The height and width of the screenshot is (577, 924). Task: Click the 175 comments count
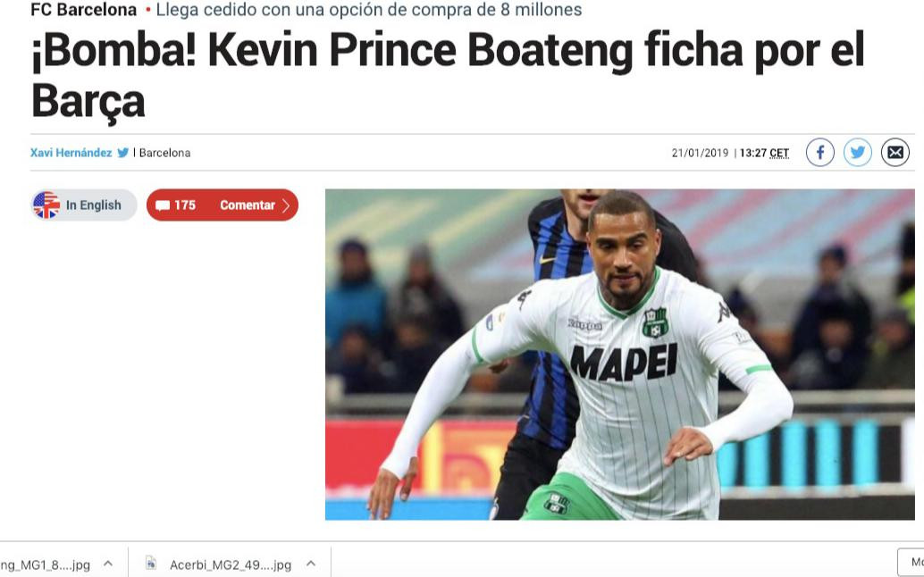[x=184, y=205]
